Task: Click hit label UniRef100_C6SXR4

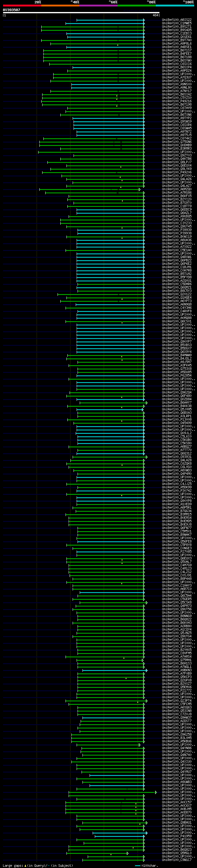Action: [x=177, y=125]
